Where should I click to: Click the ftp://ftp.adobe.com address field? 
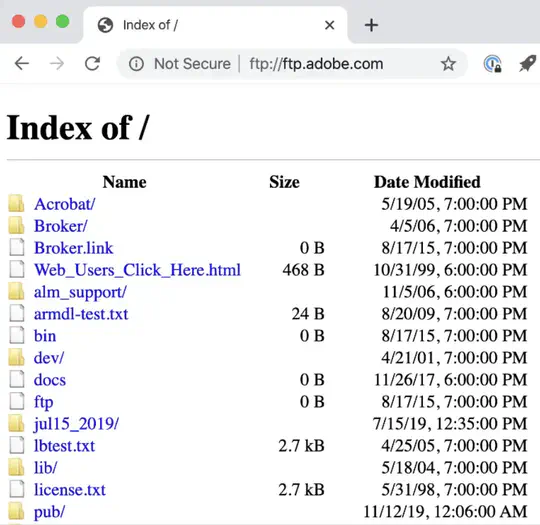316,64
